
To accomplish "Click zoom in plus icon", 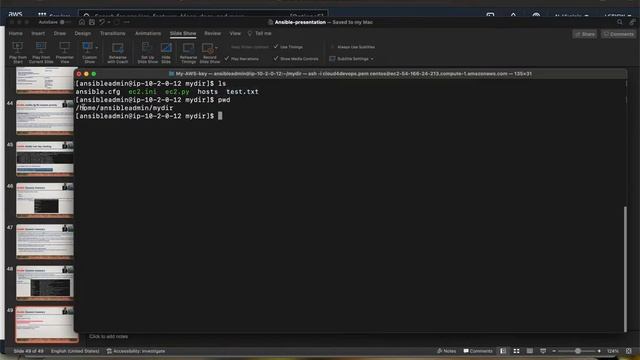I will tap(599, 351).
